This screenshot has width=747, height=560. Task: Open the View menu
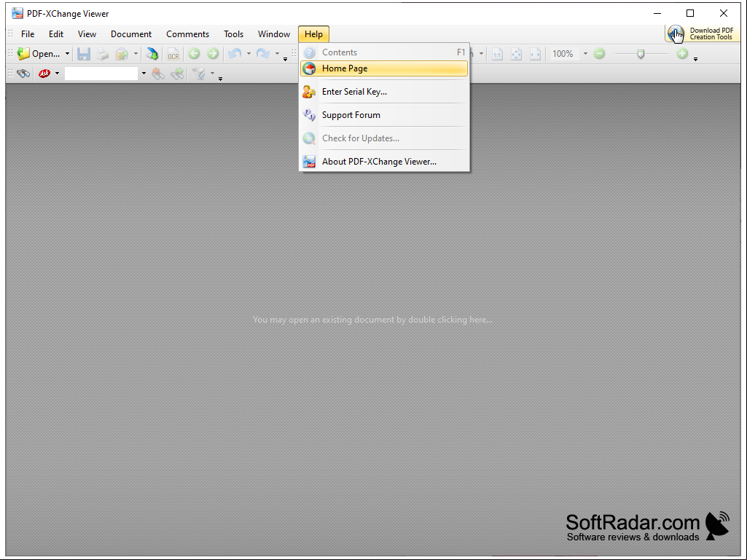point(87,34)
